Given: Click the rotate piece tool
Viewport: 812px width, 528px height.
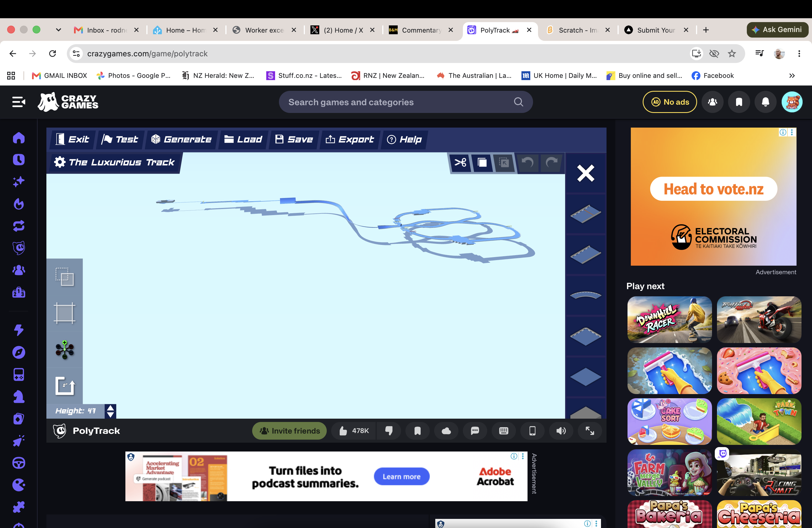Looking at the screenshot, I should coord(65,386).
